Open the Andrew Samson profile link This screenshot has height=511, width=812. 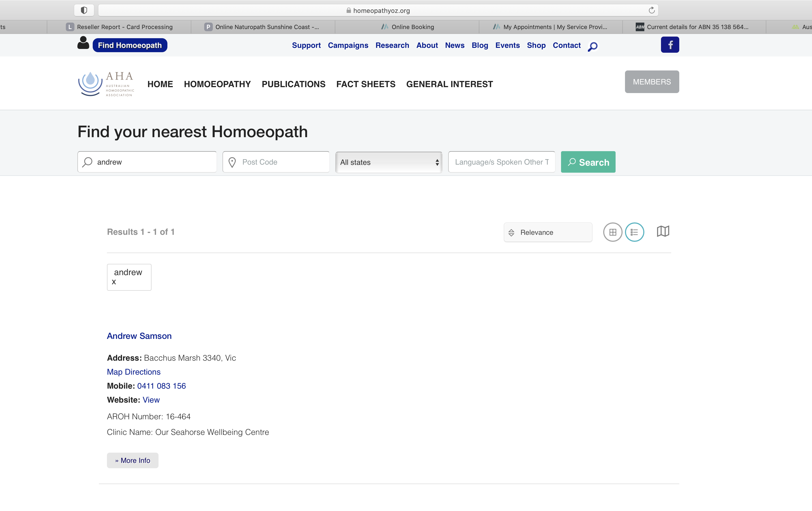[139, 336]
